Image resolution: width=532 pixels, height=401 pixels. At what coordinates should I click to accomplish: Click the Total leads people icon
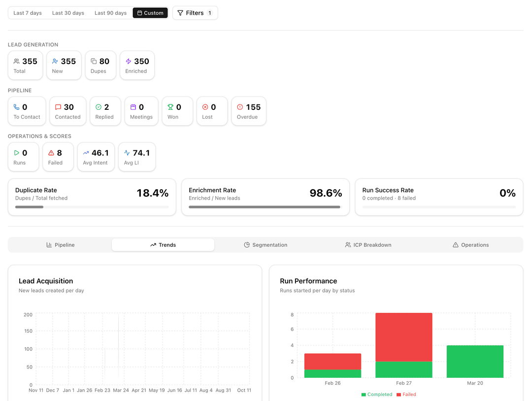[x=16, y=62]
